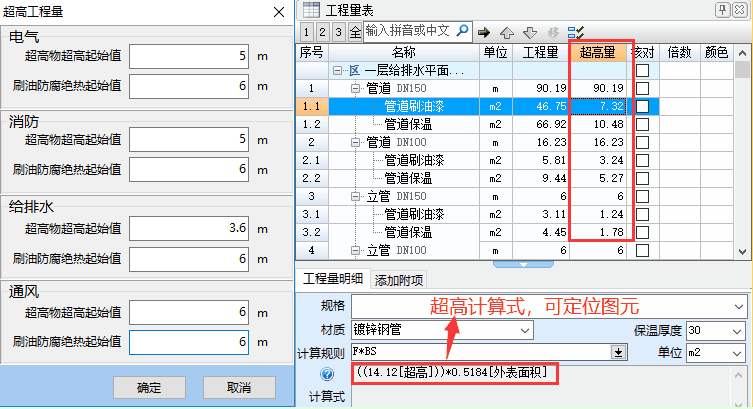This screenshot has width=753, height=409.
Task: Select the 工程量明细 tab
Action: coord(333,279)
